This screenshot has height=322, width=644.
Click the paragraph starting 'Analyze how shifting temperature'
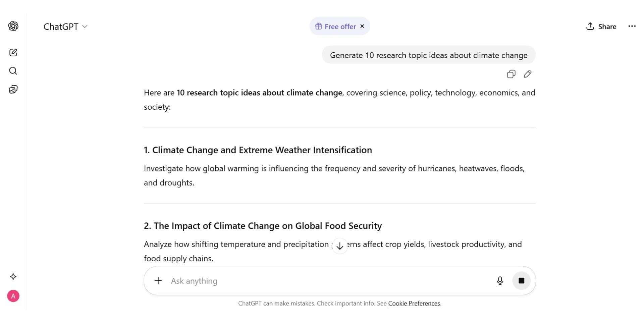tap(333, 251)
